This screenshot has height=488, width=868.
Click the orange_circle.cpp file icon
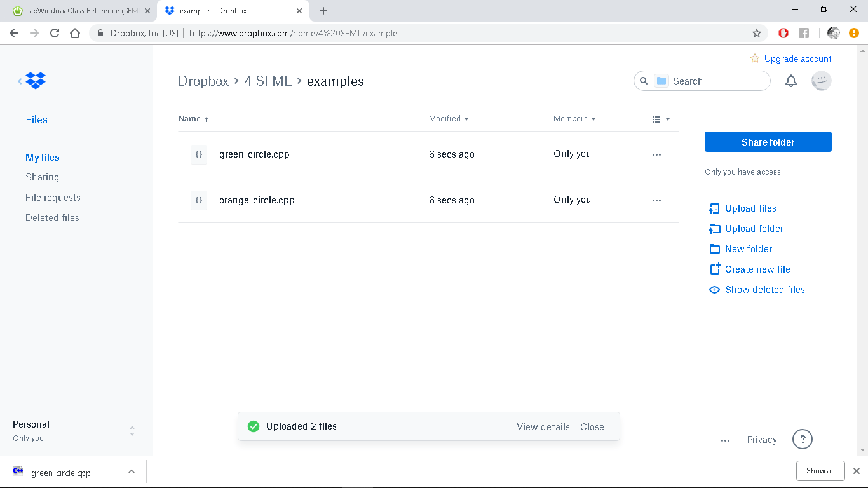point(199,200)
